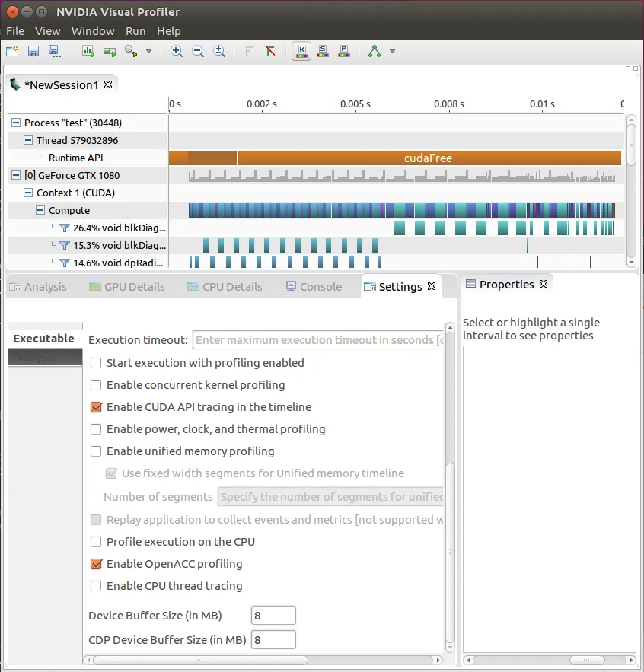Open the Help menu

[x=168, y=31]
